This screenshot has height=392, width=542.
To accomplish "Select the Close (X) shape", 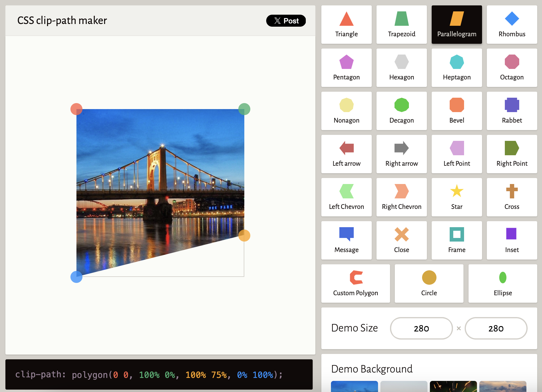I will (401, 240).
